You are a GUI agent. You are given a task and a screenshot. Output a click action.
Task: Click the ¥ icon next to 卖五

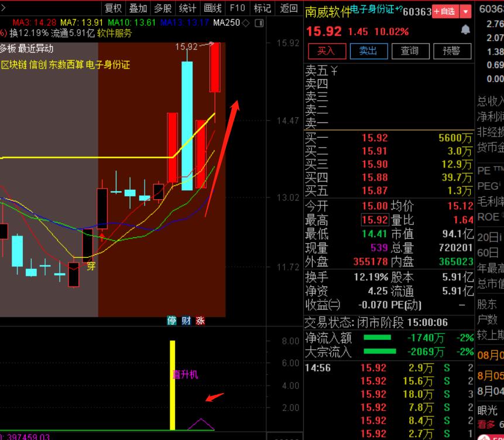pyautogui.click(x=334, y=70)
